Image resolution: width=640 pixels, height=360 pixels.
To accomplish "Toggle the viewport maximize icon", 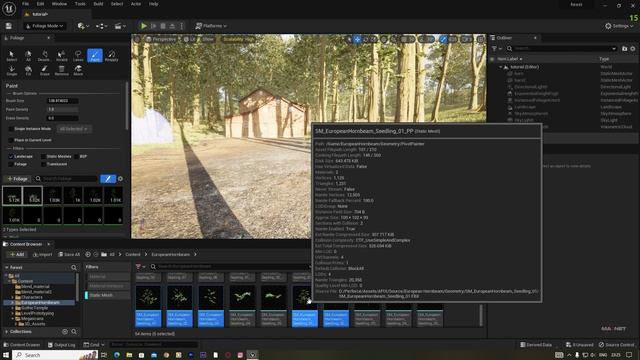I will click(x=481, y=39).
